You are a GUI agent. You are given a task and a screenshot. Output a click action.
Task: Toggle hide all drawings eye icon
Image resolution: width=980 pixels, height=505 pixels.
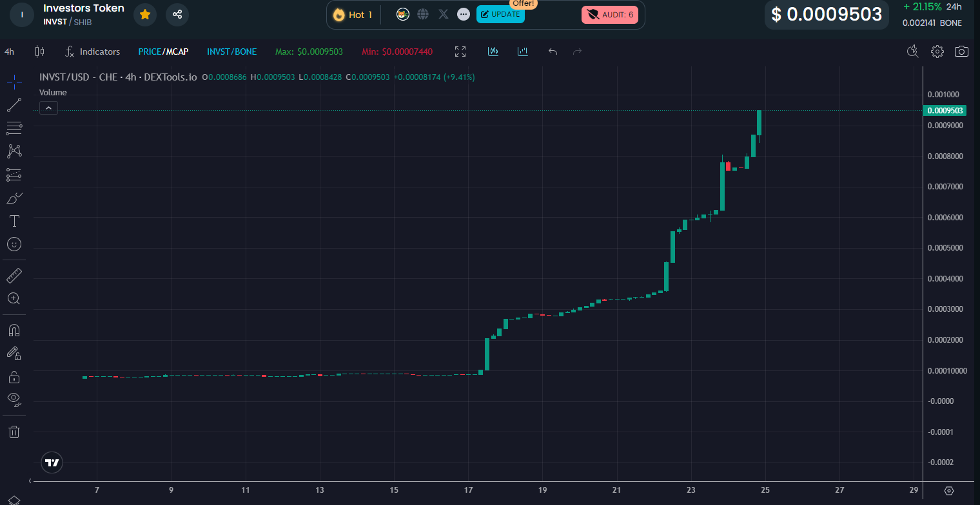click(x=14, y=399)
